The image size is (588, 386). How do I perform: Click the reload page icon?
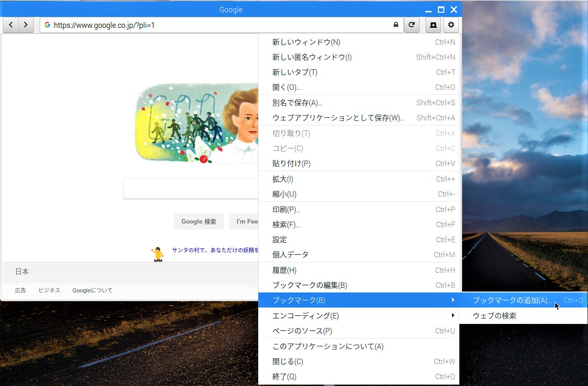click(x=411, y=25)
